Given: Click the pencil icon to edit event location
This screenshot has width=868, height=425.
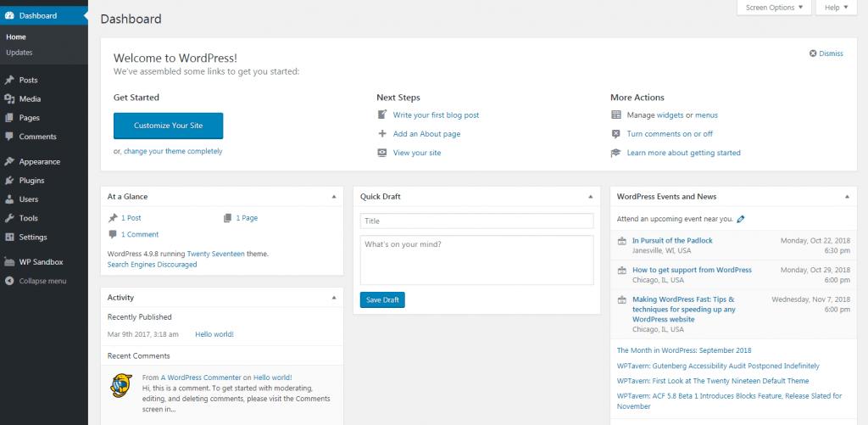Looking at the screenshot, I should coord(741,219).
